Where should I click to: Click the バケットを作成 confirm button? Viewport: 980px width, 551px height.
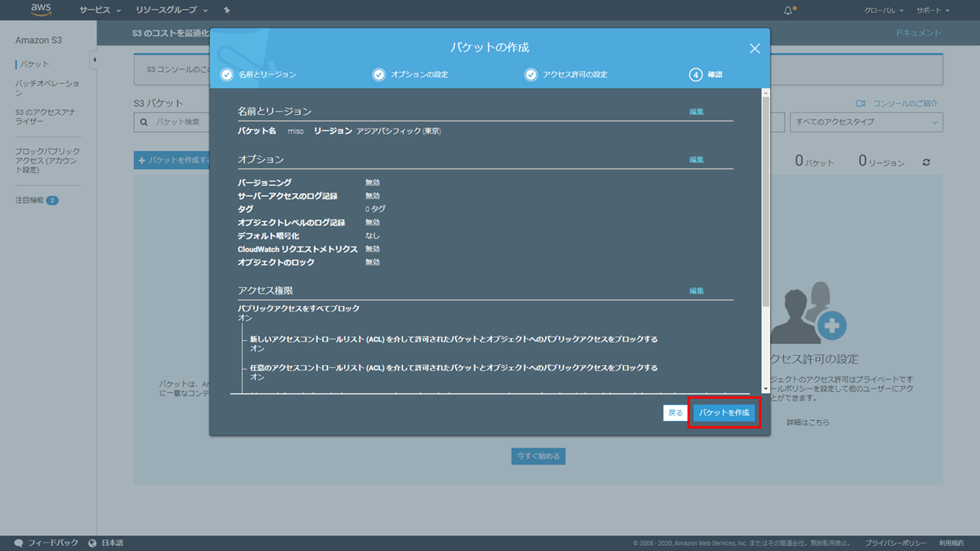(x=724, y=412)
